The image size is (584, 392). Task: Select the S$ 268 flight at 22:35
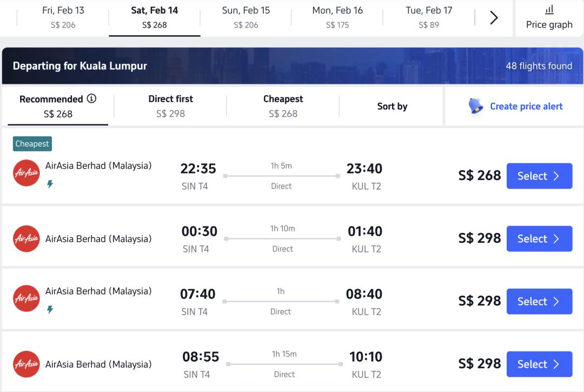539,176
